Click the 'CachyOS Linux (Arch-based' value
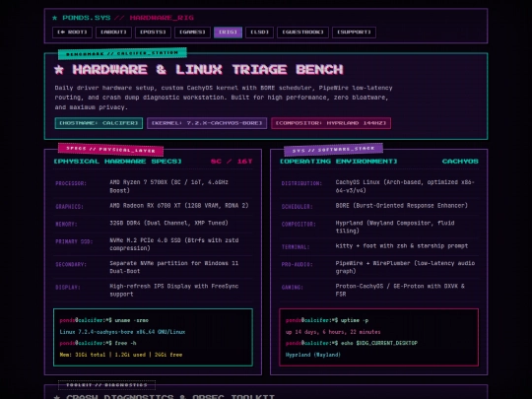Image resolution: width=532 pixels, height=399 pixels. pos(405,186)
